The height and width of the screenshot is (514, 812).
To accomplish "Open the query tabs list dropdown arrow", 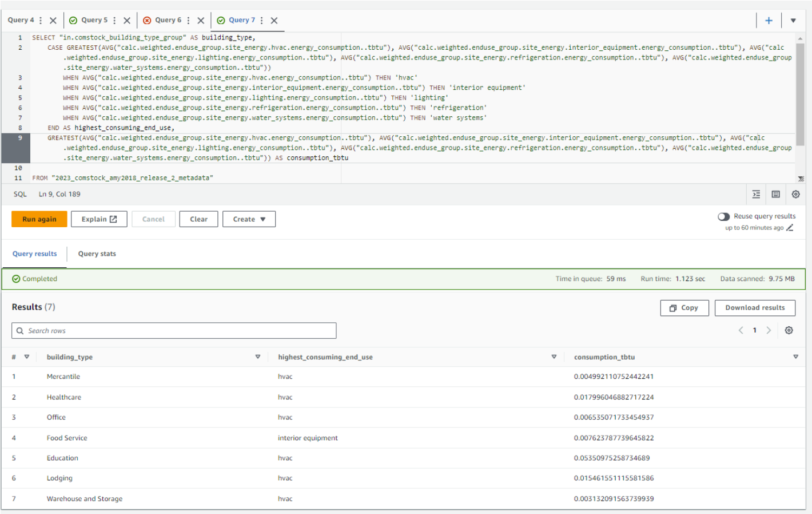I will click(793, 21).
